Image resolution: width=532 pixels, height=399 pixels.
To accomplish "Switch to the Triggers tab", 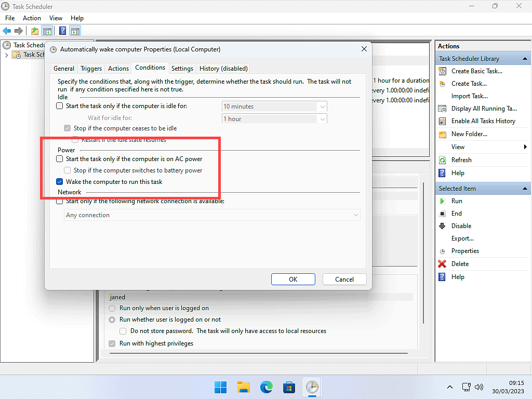I will [x=91, y=68].
